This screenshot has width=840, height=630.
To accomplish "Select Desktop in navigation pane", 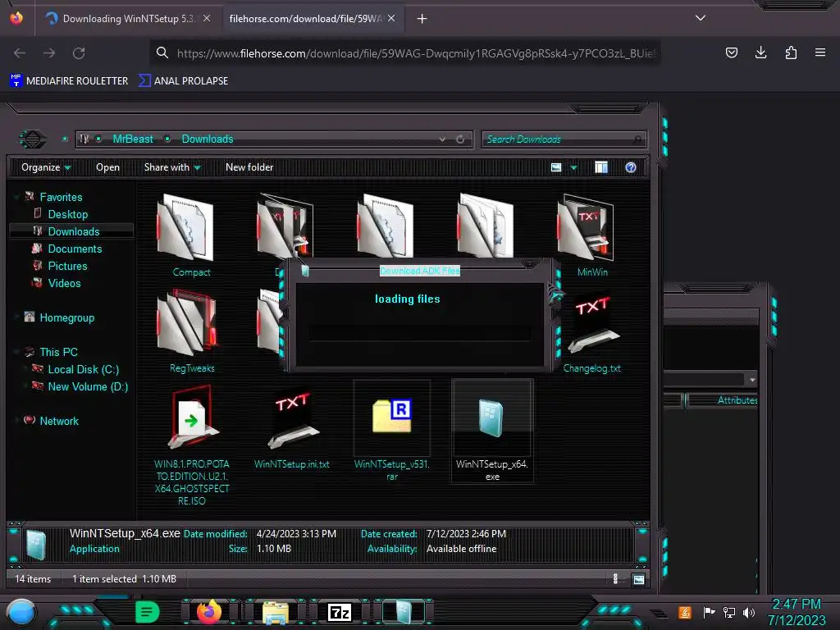I will [67, 214].
